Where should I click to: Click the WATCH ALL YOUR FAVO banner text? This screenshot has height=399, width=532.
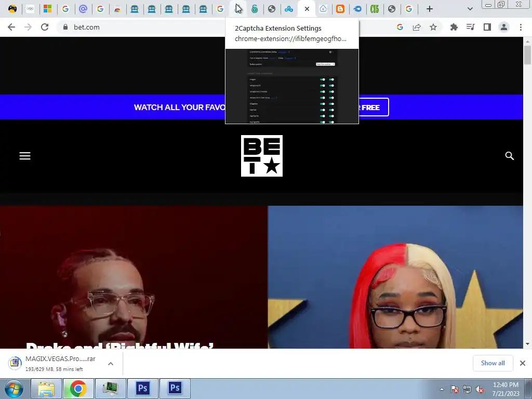[179, 107]
